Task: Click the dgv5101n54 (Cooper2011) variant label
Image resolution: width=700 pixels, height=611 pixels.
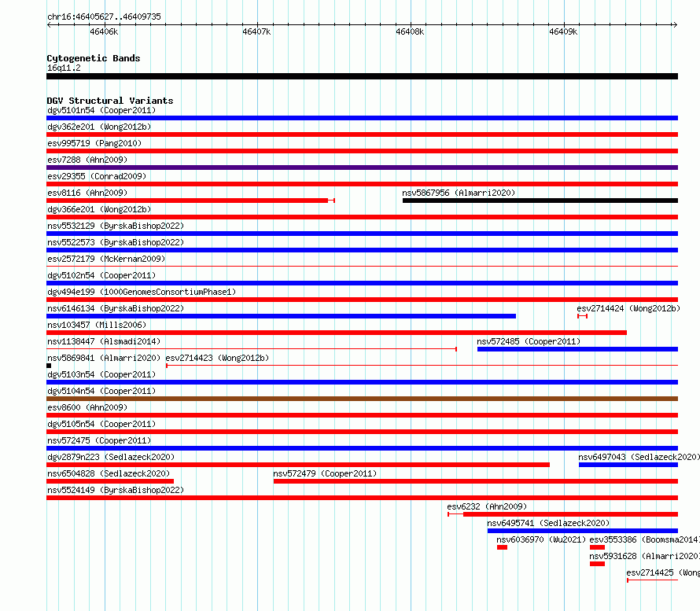Action: (x=101, y=110)
